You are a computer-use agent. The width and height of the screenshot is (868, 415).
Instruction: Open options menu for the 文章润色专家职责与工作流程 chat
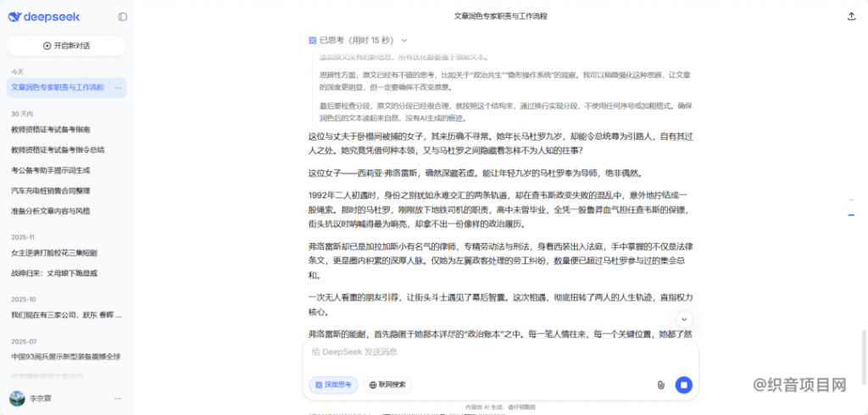click(x=117, y=87)
